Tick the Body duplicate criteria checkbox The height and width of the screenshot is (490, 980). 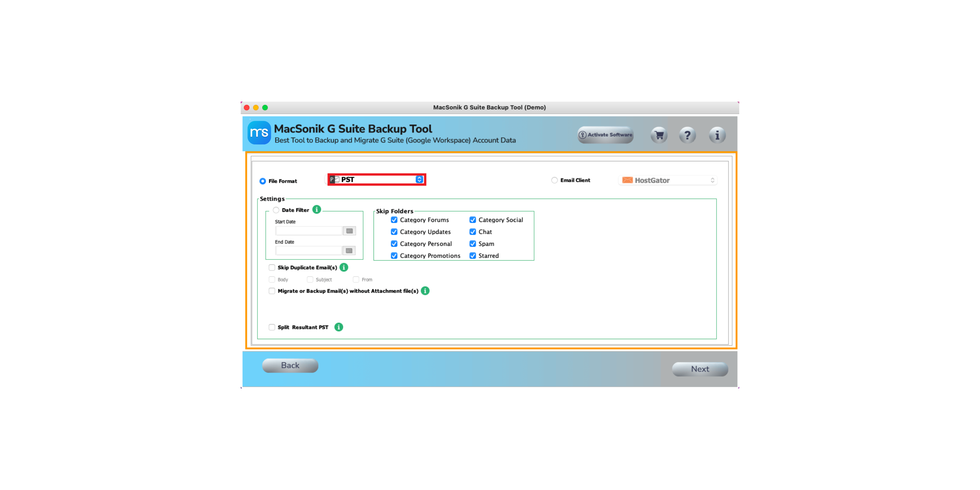coord(272,280)
